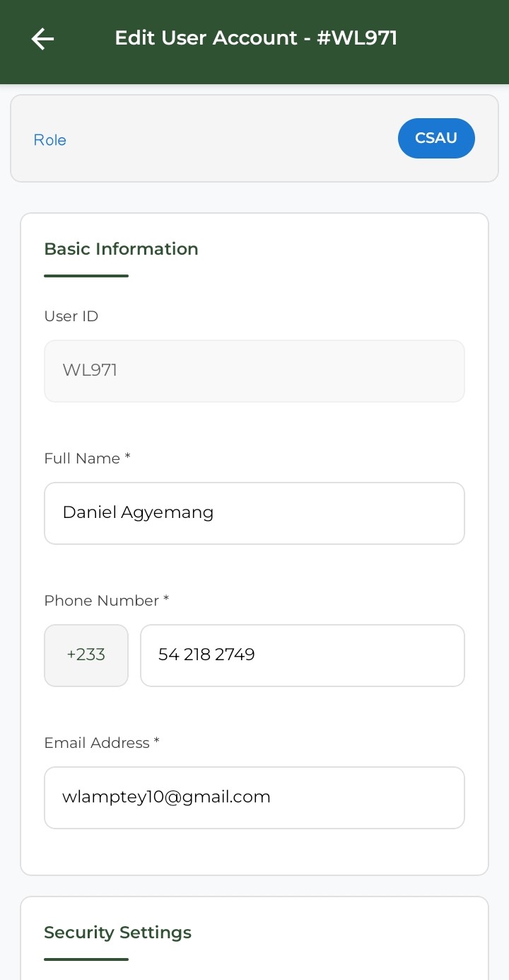Select the +233 country code box

(x=86, y=655)
